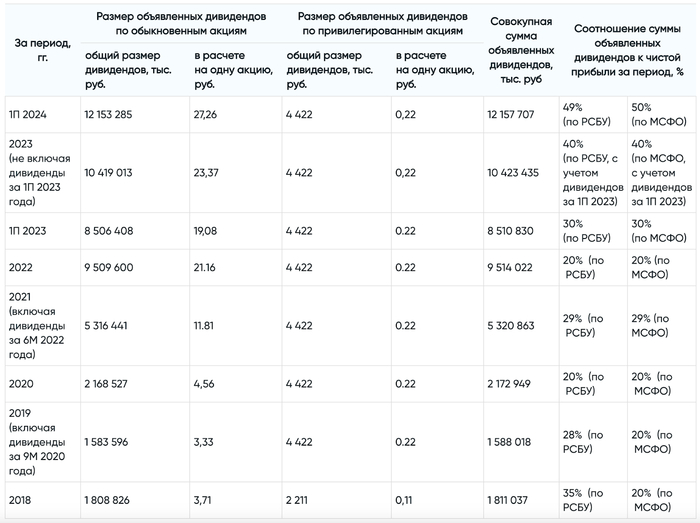The image size is (700, 523).
Task: Select the ordinary shares dividends header
Action: pos(181,24)
